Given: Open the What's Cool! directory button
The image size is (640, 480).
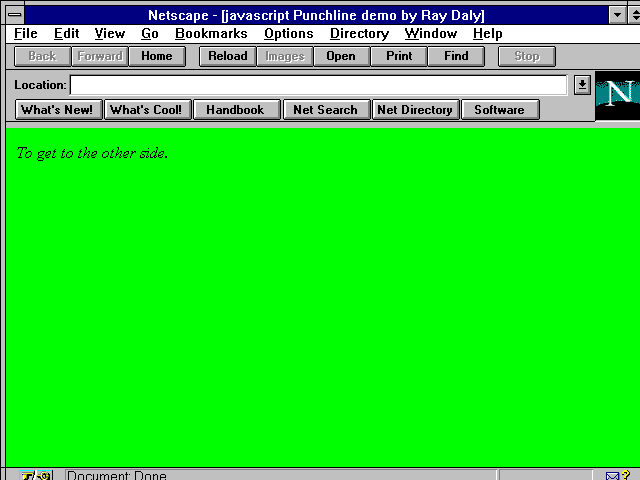Looking at the screenshot, I should click(148, 110).
